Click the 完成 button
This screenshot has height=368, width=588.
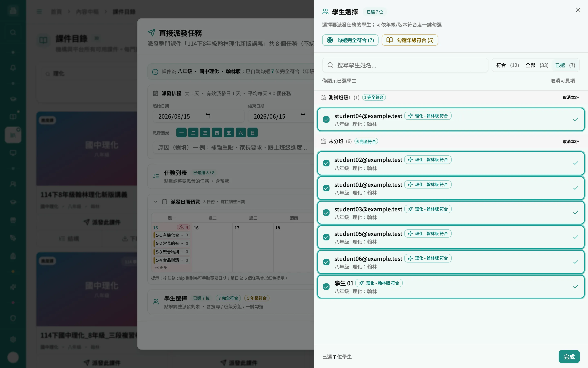(569, 357)
